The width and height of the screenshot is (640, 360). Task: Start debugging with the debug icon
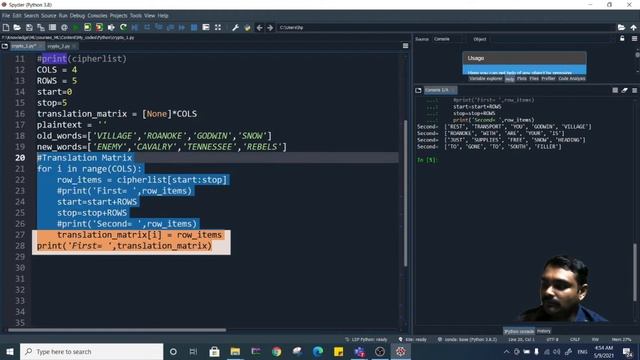135,27
